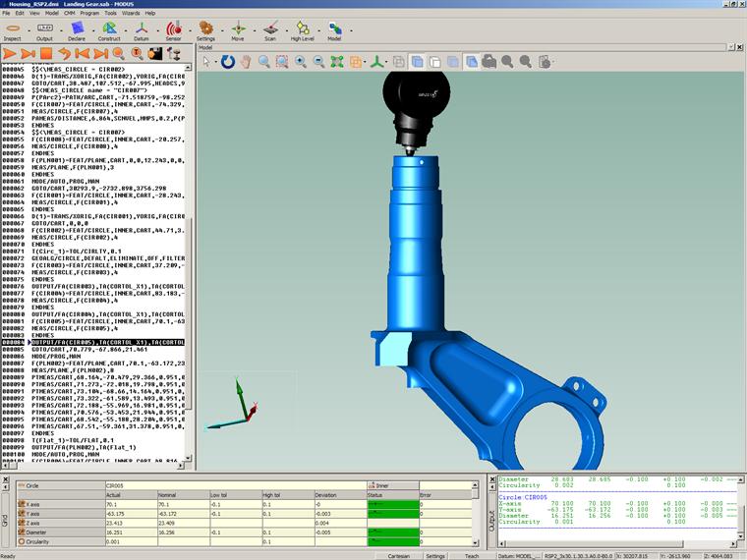This screenshot has width=747, height=560.
Task: Open the Inspect toolbar group
Action: (x=13, y=31)
